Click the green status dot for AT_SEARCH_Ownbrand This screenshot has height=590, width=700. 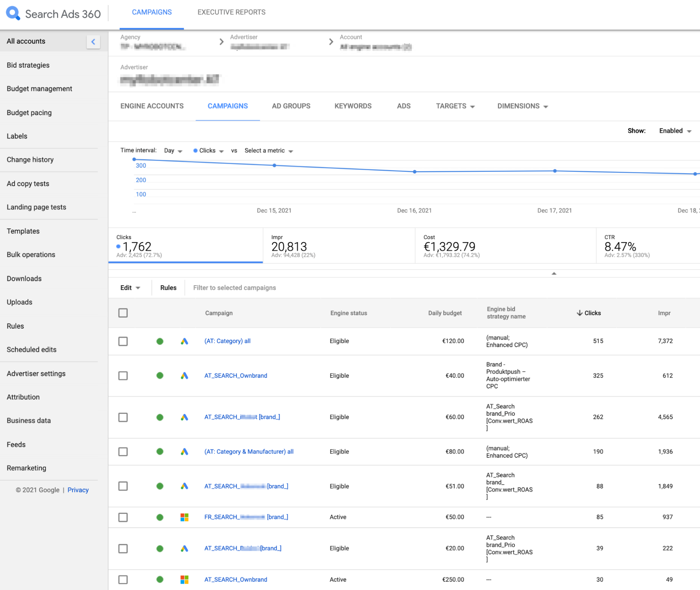160,375
